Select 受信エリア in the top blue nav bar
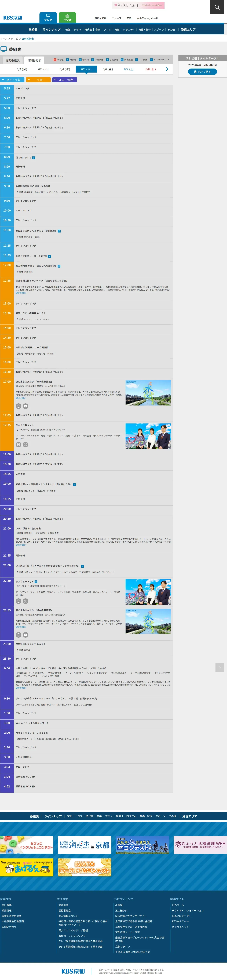This screenshot has height=980, width=227. click(188, 30)
